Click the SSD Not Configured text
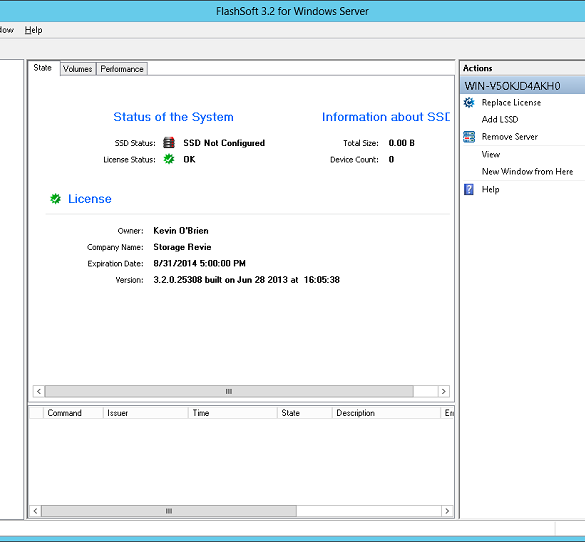 (224, 143)
